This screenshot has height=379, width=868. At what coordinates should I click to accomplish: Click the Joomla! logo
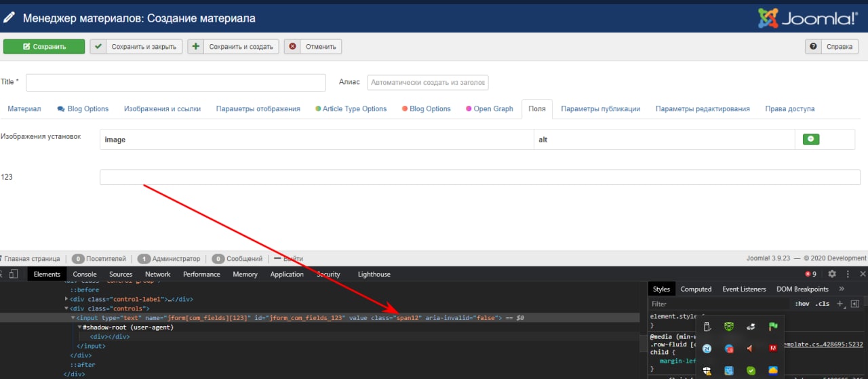coord(808,18)
